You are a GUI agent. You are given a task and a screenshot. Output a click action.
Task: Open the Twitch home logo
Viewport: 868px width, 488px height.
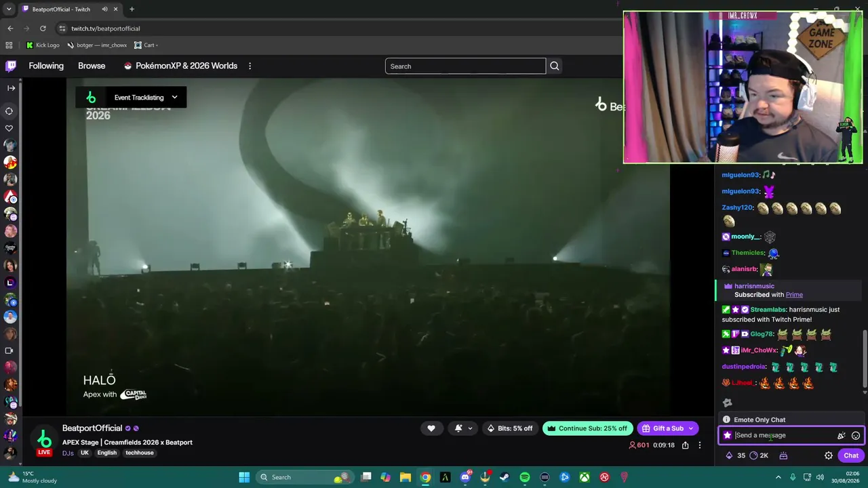pos(11,66)
